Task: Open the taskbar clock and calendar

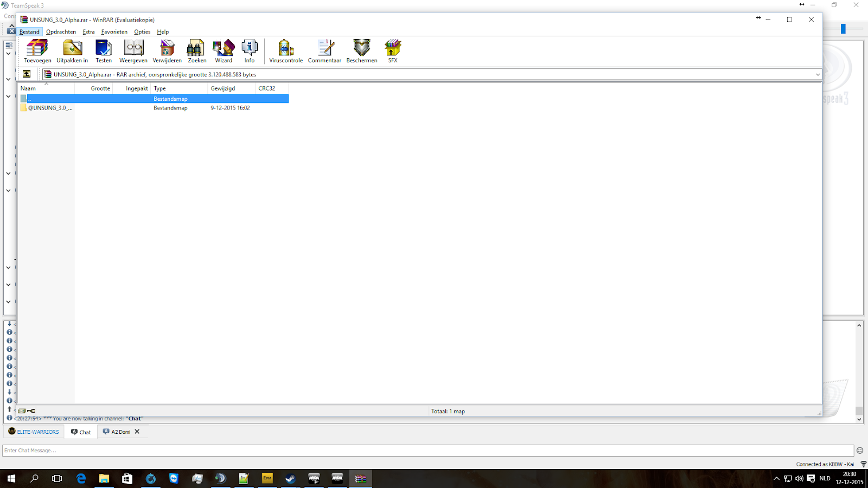Action: pos(849,478)
